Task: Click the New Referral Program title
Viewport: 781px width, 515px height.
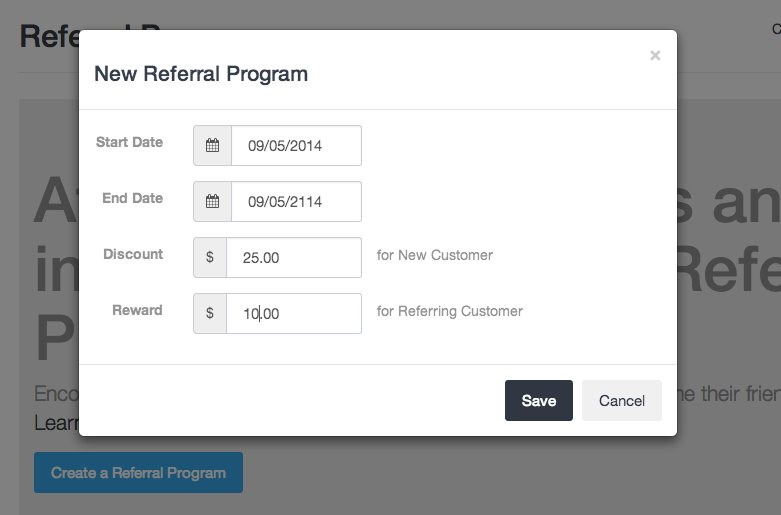Action: [x=201, y=74]
